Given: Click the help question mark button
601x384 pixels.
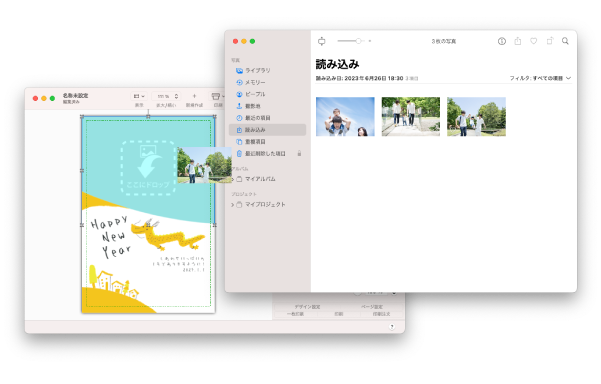Looking at the screenshot, I should [392, 327].
